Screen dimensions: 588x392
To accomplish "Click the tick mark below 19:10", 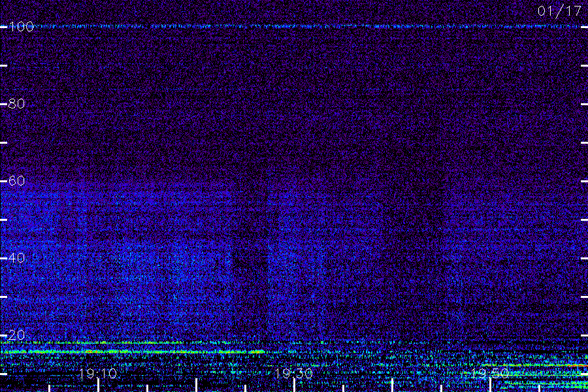I will [98, 385].
